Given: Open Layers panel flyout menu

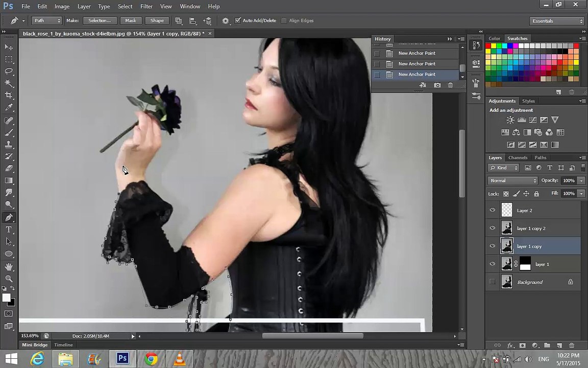Looking at the screenshot, I should (582, 158).
